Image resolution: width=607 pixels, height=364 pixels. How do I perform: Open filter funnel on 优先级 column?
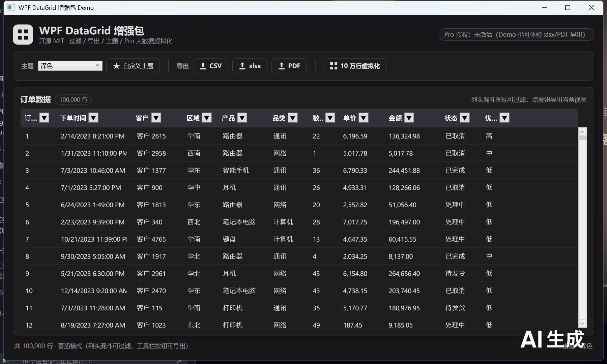[504, 118]
